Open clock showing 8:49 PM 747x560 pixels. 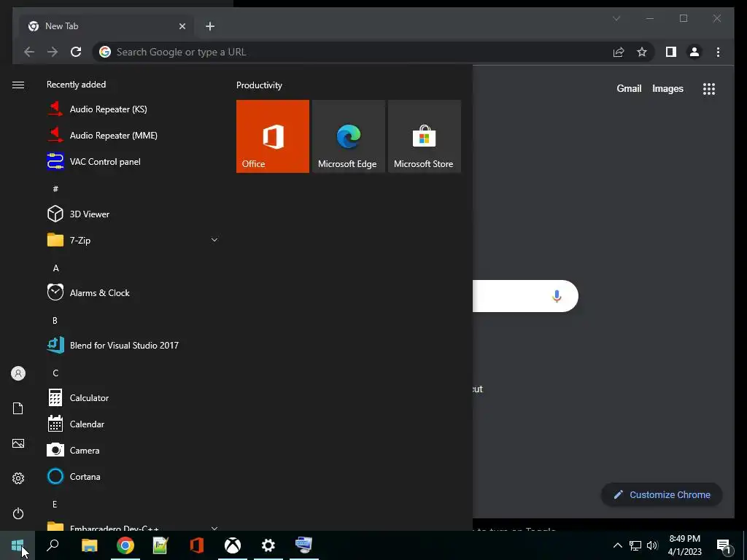(x=684, y=545)
